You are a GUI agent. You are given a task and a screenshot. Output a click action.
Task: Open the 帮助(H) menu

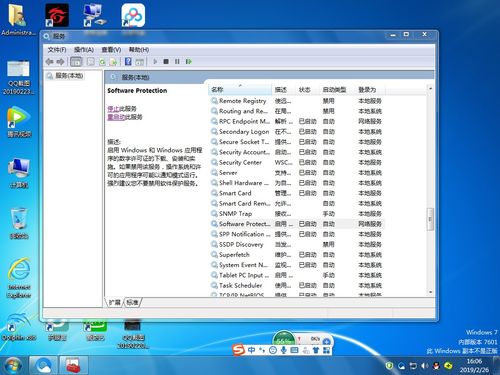coord(139,50)
